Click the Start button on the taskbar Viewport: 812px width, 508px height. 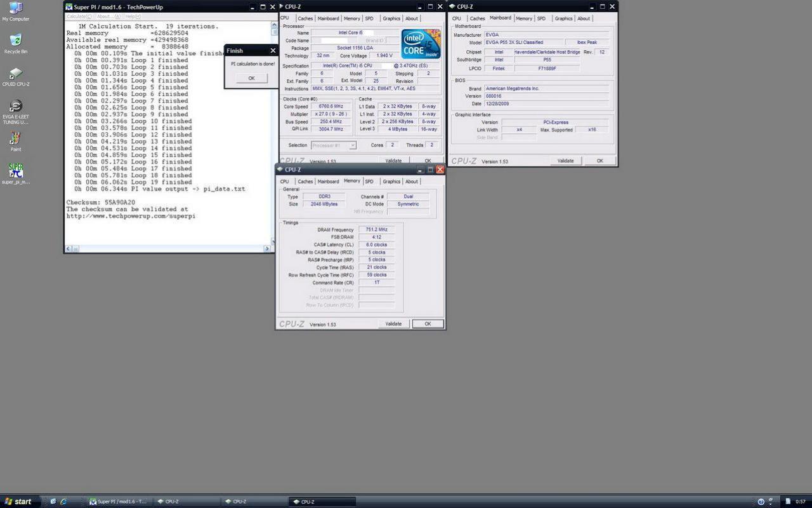coord(20,502)
